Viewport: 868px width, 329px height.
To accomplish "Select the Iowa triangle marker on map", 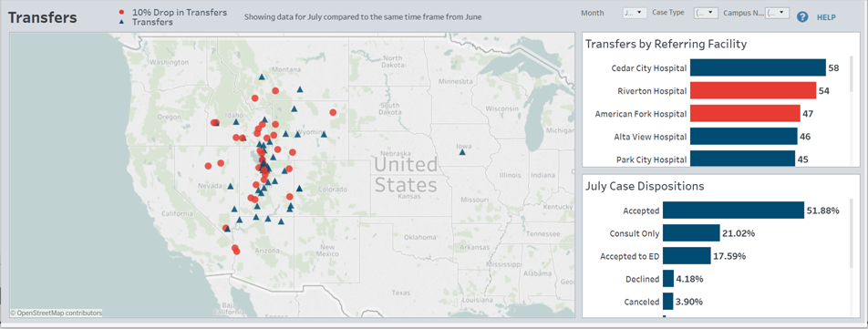I will [x=462, y=151].
